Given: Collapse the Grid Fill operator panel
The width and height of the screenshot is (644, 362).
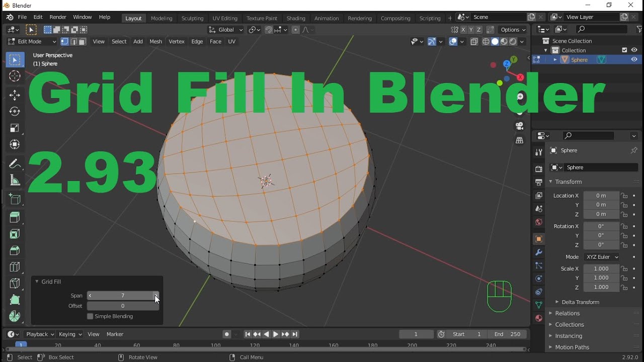Looking at the screenshot, I should 37,282.
